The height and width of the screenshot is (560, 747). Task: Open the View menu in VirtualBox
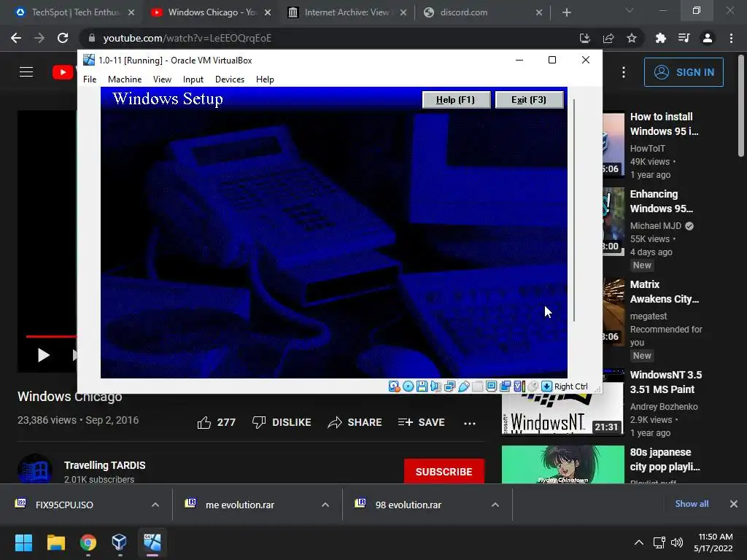(162, 79)
